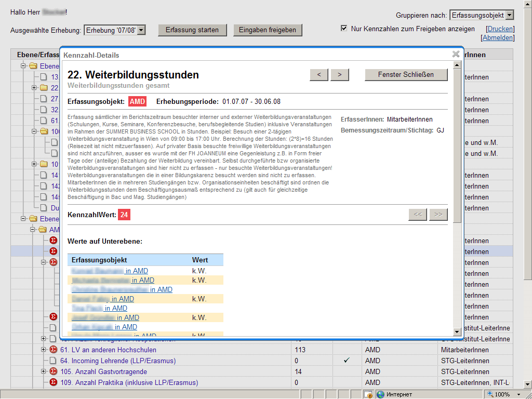Click the 'Fenster Schließen' button
The height and width of the screenshot is (399, 532).
(406, 75)
